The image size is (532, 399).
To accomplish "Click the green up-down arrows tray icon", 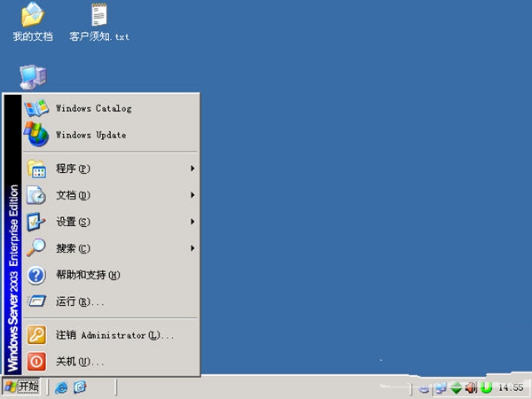I will pyautogui.click(x=456, y=387).
